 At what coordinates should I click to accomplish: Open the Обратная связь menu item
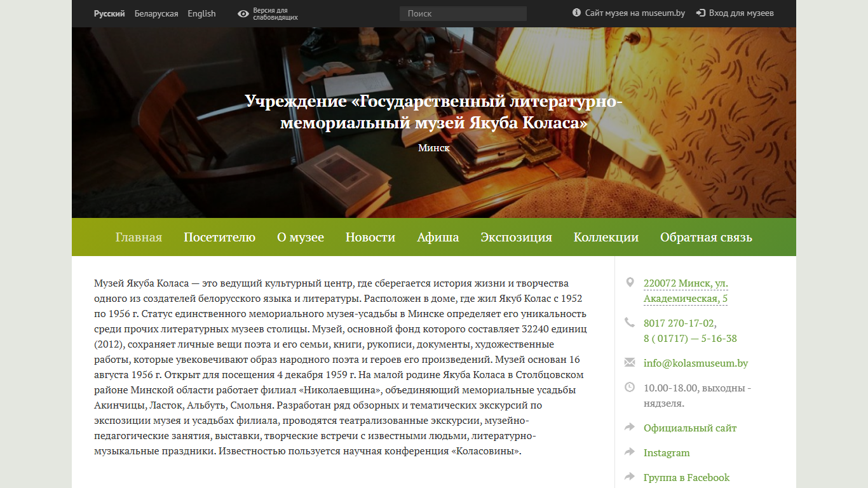pyautogui.click(x=706, y=238)
